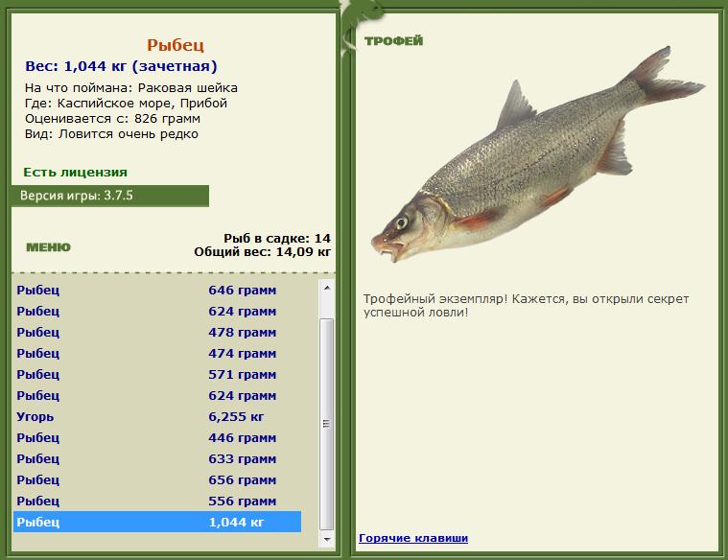Select the Рыбец 633 грамм row

[x=157, y=458]
